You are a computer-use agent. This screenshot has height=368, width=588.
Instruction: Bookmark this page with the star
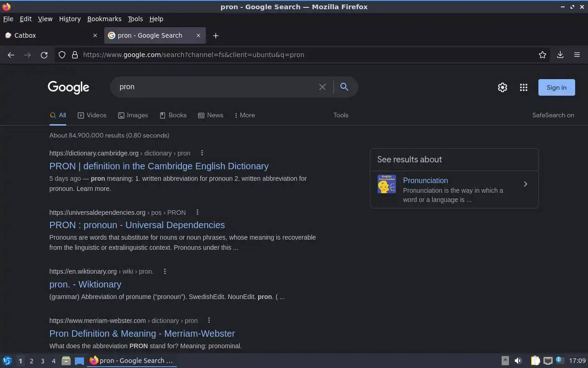pyautogui.click(x=543, y=55)
